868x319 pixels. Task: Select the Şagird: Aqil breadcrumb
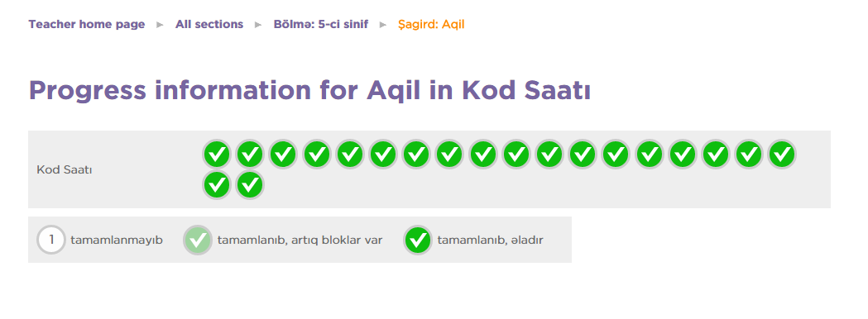coord(431,24)
